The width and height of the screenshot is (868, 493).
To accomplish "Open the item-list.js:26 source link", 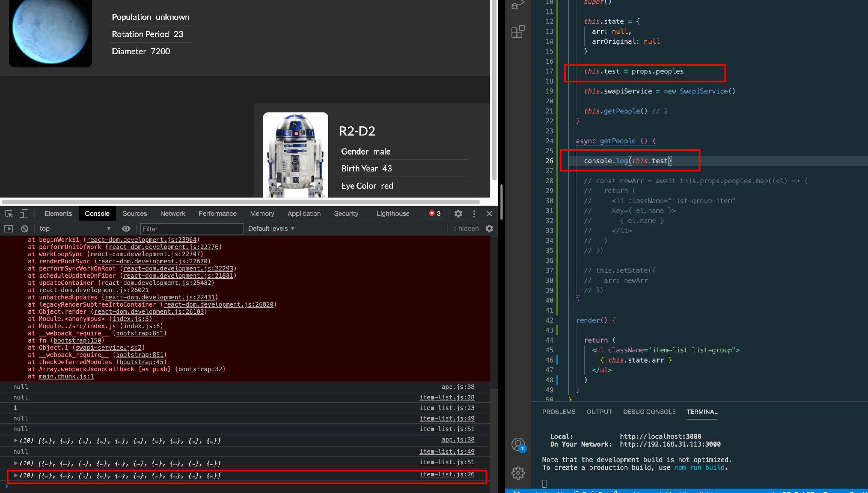I will [447, 474].
